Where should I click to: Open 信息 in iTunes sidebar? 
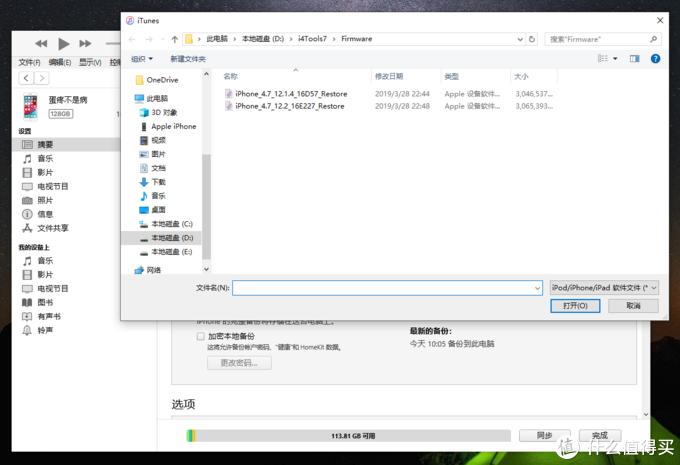point(45,214)
